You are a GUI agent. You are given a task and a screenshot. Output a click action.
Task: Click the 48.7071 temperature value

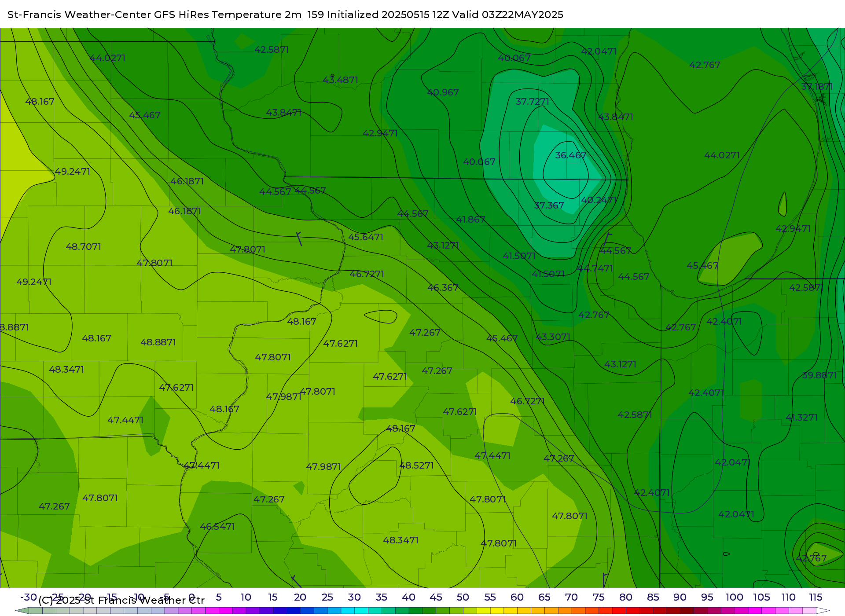click(83, 247)
